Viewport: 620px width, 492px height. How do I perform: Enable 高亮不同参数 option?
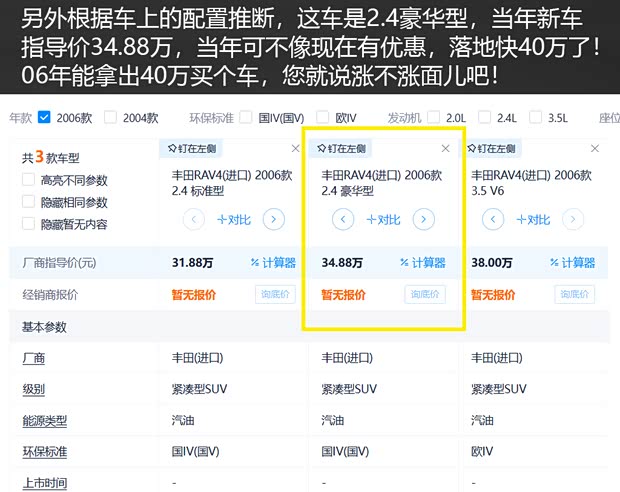[x=28, y=180]
